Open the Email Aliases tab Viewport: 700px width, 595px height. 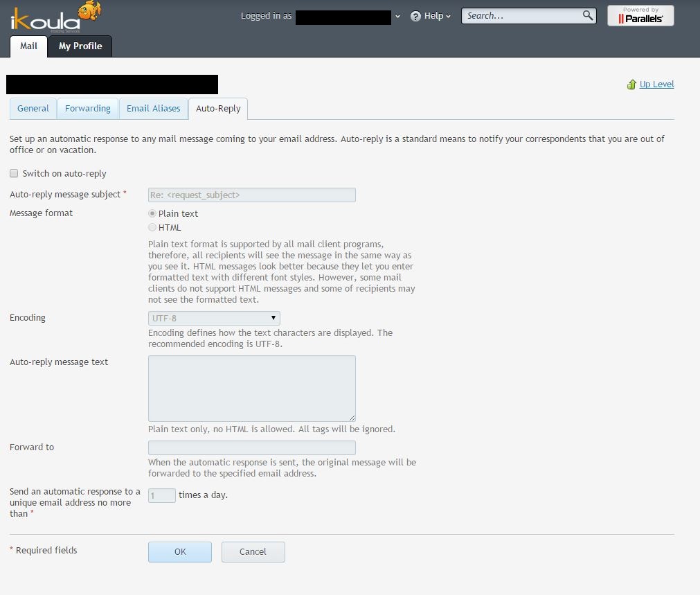coord(153,109)
